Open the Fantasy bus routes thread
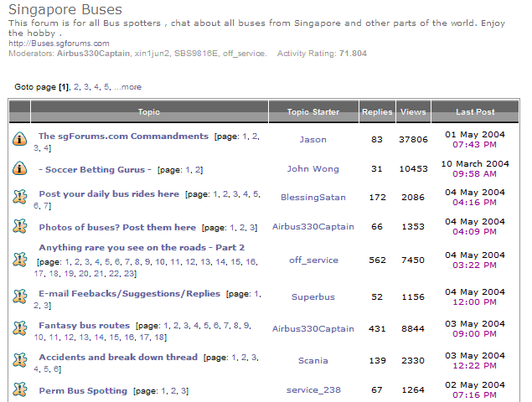Screen dimensions: 532x402 point(84,325)
